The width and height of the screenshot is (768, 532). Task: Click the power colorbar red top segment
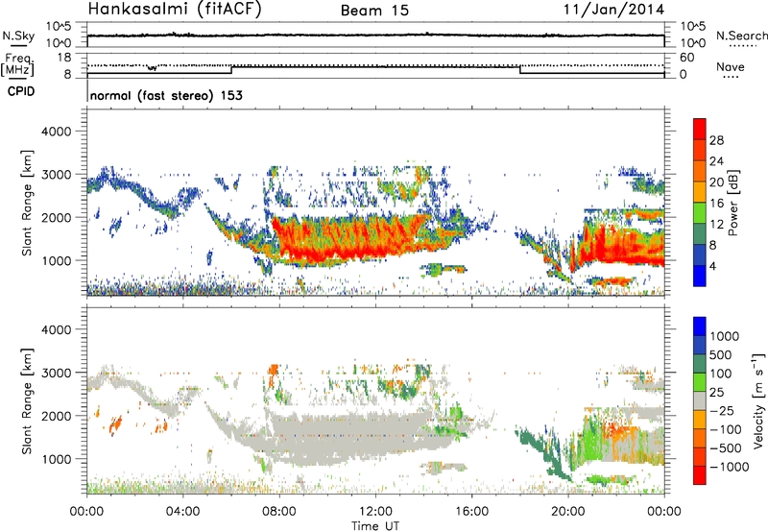700,129
